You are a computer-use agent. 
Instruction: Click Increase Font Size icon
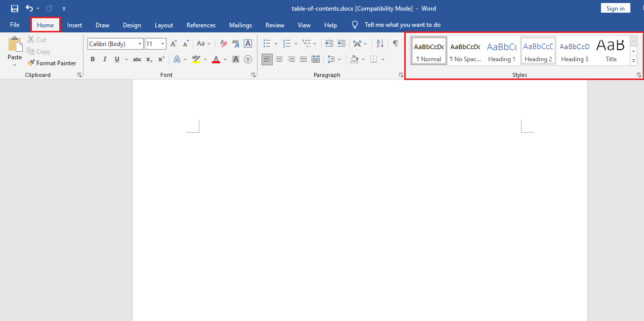point(174,44)
